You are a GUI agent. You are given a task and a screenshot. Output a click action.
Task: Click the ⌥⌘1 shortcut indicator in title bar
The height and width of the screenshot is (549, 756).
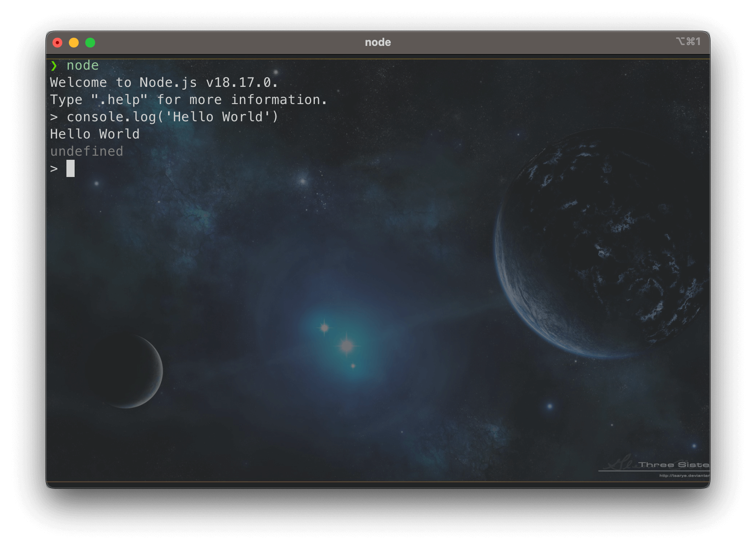coord(688,42)
